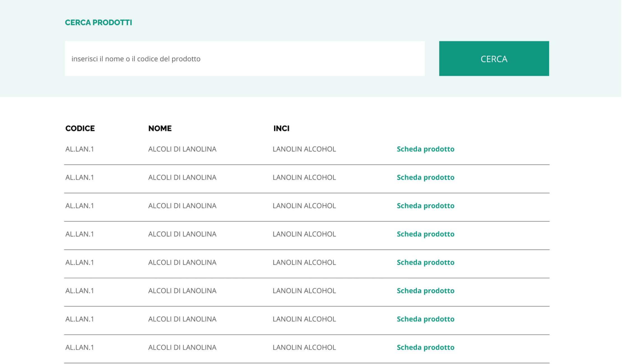Open Scheda prodotto link in fifth row
The height and width of the screenshot is (364, 622).
click(425, 262)
